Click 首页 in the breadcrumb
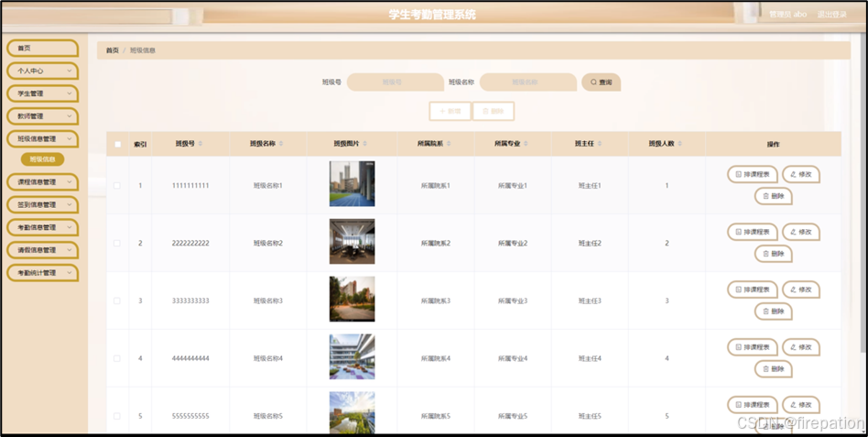The height and width of the screenshot is (437, 868). pyautogui.click(x=113, y=50)
